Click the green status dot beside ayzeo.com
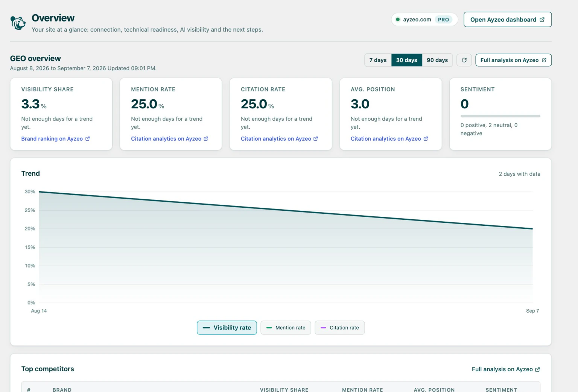Image resolution: width=578 pixels, height=392 pixels. pos(398,20)
